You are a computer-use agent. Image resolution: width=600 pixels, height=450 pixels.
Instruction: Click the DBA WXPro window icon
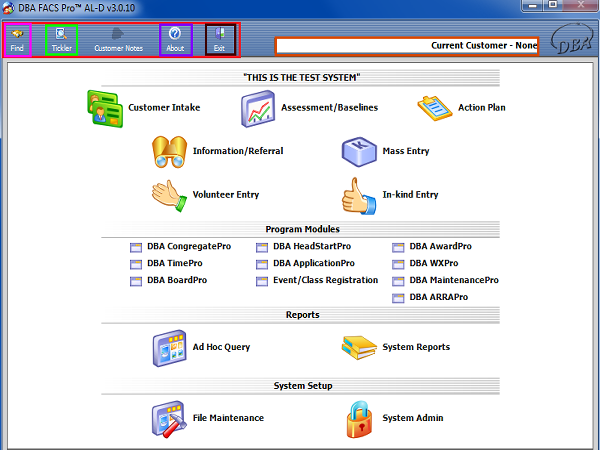pyautogui.click(x=398, y=264)
